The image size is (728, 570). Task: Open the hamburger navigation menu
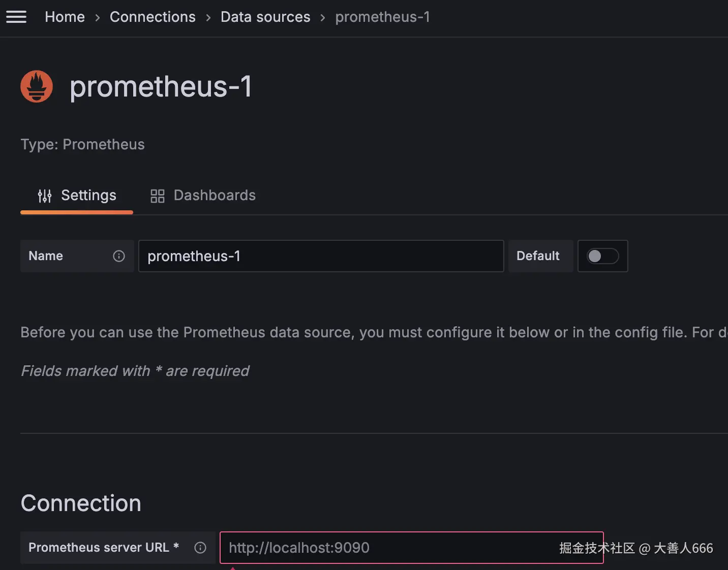coord(16,17)
